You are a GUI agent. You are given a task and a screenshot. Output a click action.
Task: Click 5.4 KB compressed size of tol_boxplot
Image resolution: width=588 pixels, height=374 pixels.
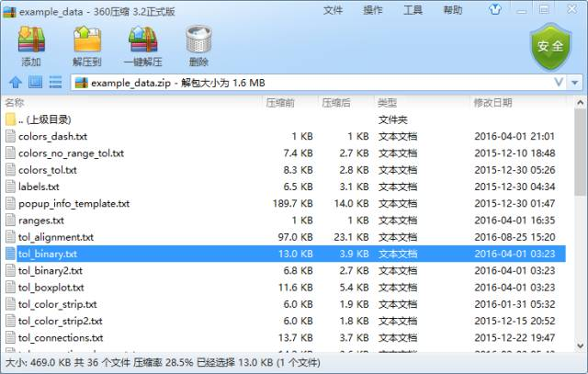(355, 288)
